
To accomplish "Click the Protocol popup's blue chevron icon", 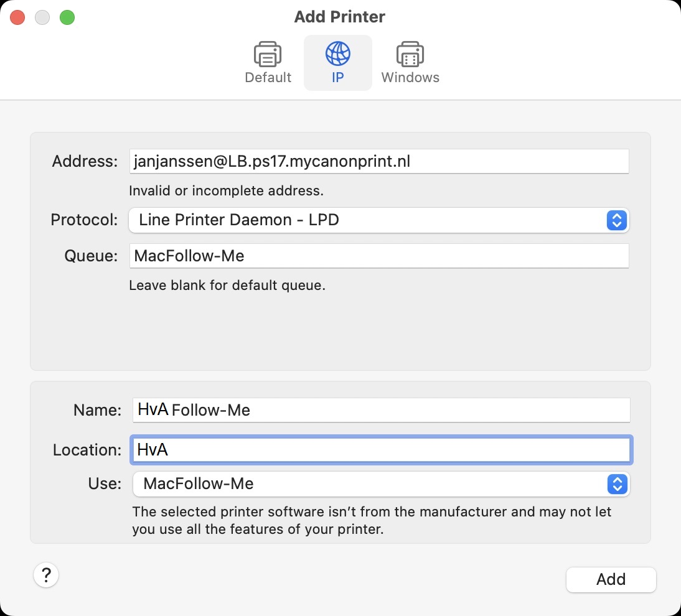I will 616,220.
